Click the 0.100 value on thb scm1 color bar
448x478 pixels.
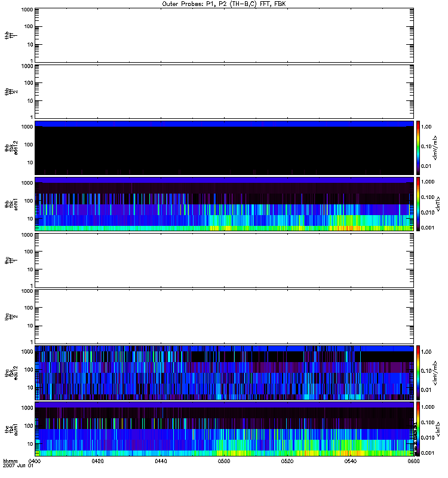click(428, 197)
